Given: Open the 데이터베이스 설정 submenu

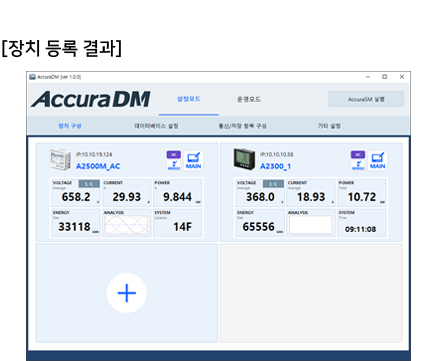Looking at the screenshot, I should 156,126.
